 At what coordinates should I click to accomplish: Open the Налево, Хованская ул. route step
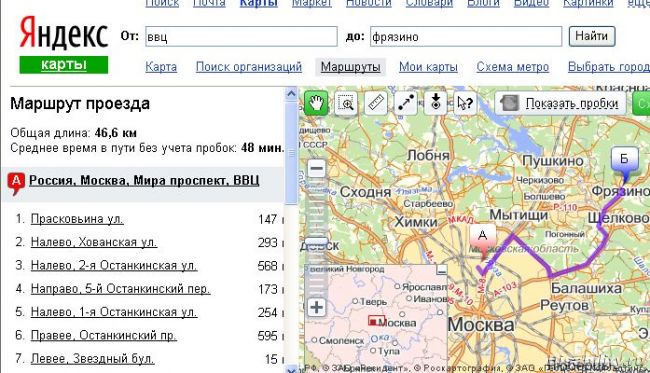94,242
